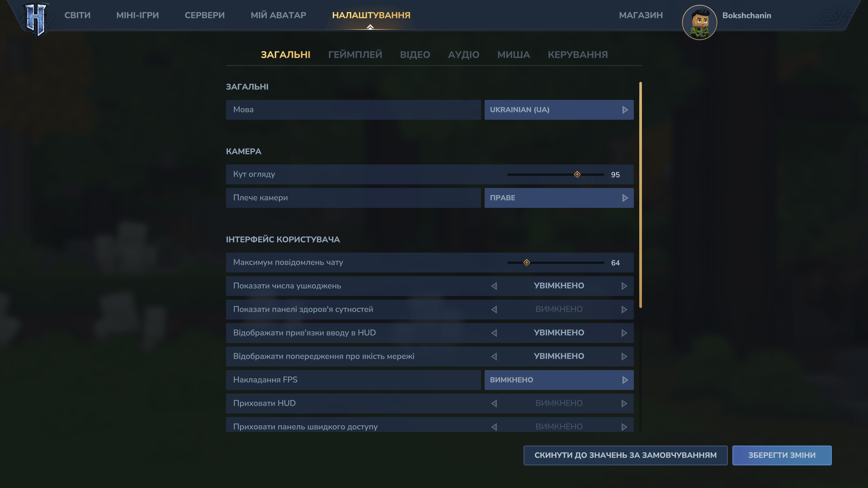
Task: Click СКИНУТИ ДО ЗНАЧЕНЬ ЗА ЗАМОВЧУВАННЯМ button
Action: point(625,455)
